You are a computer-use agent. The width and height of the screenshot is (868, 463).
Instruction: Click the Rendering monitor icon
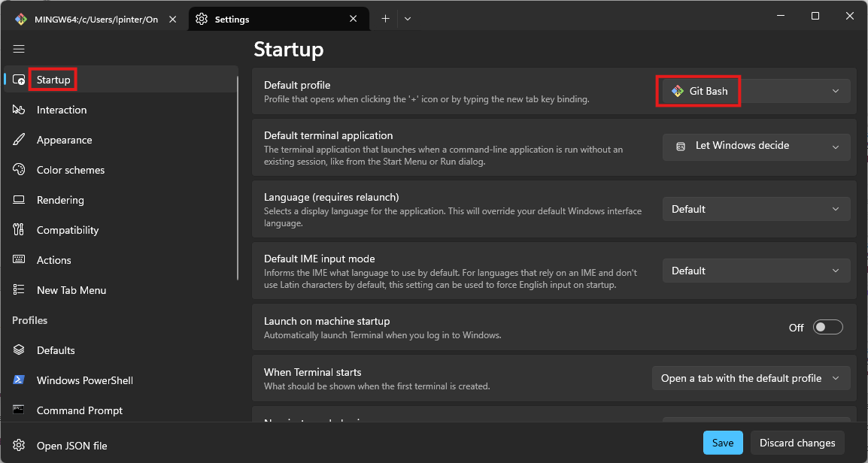click(20, 200)
